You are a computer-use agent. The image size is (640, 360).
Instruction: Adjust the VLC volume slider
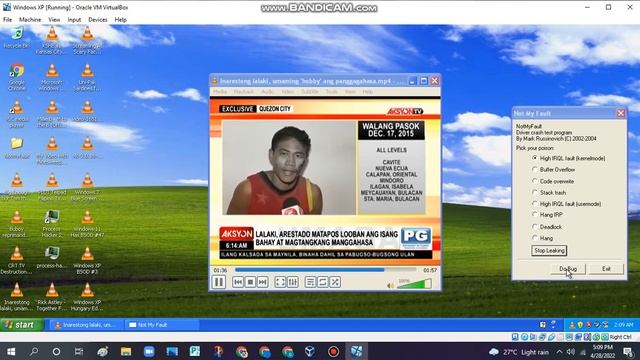click(414, 284)
